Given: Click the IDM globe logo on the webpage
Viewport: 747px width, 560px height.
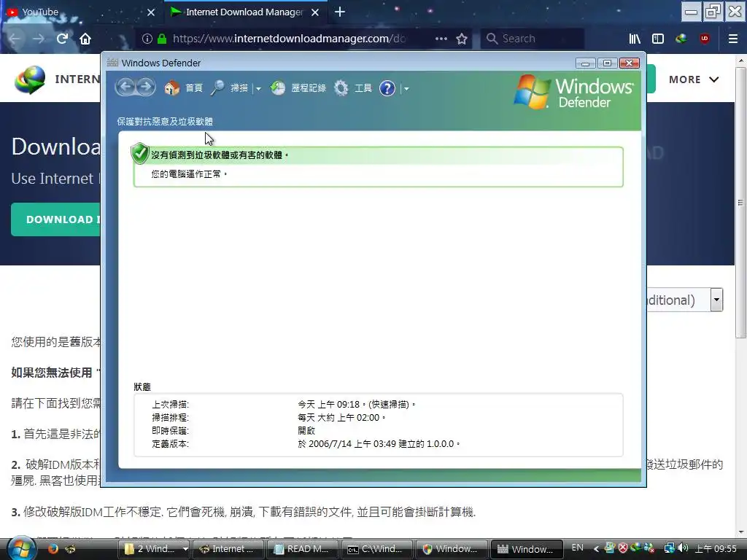Looking at the screenshot, I should [x=30, y=79].
